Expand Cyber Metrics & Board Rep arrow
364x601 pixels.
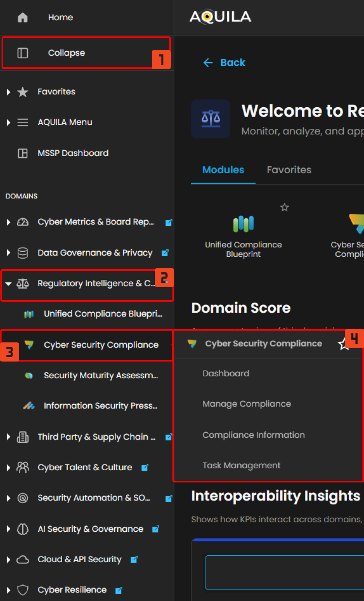click(x=9, y=222)
